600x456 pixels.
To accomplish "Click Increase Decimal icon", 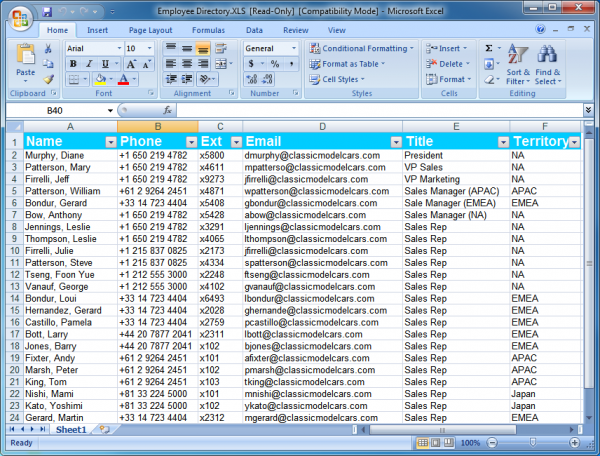I will click(x=252, y=79).
